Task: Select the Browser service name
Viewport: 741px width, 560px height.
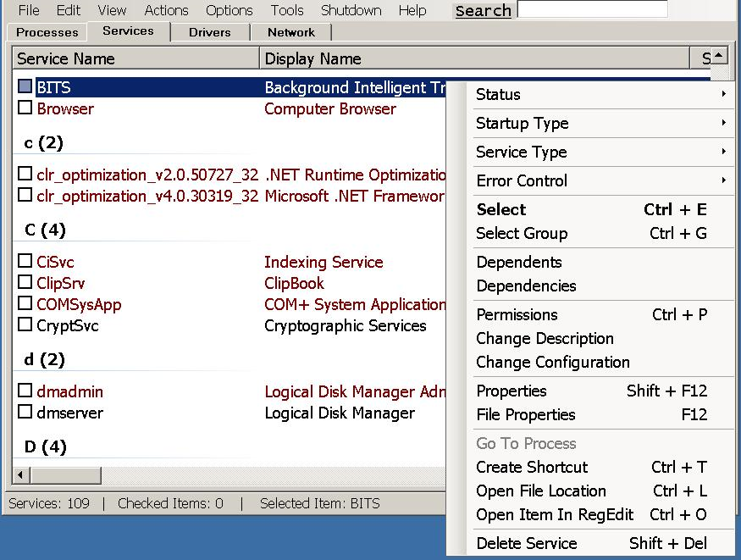Action: pyautogui.click(x=65, y=108)
